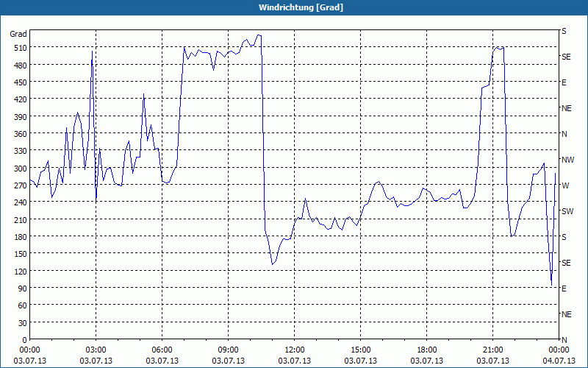Viewport: 588px width, 368px height.
Task: Select the 90 y-axis label
Action: pos(23,289)
